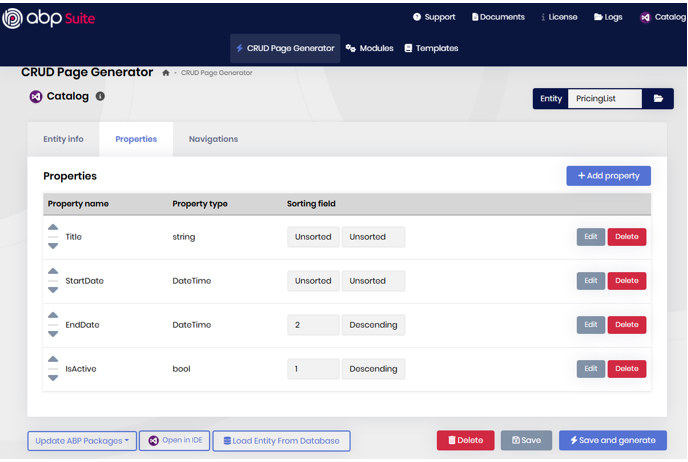Go to the Modules page

[x=369, y=48]
